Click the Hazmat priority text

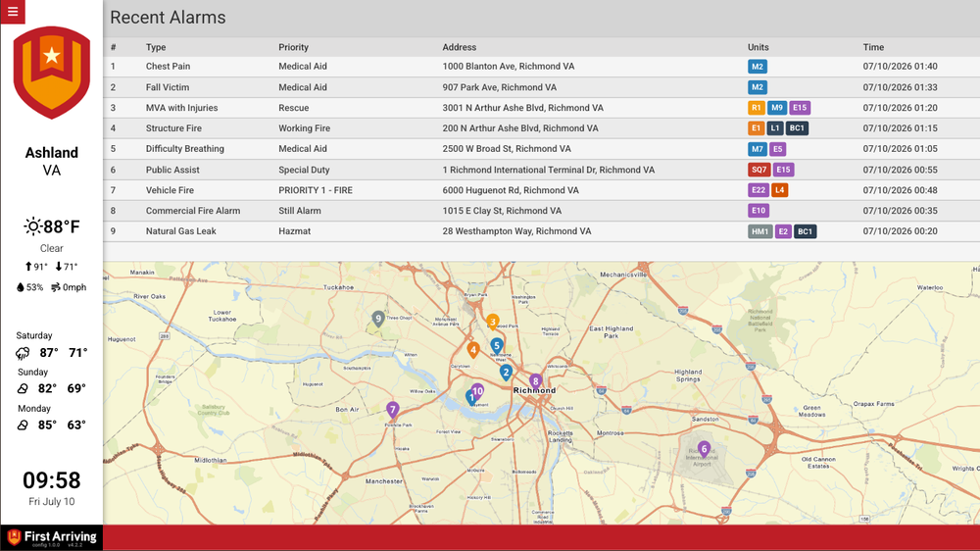[294, 231]
